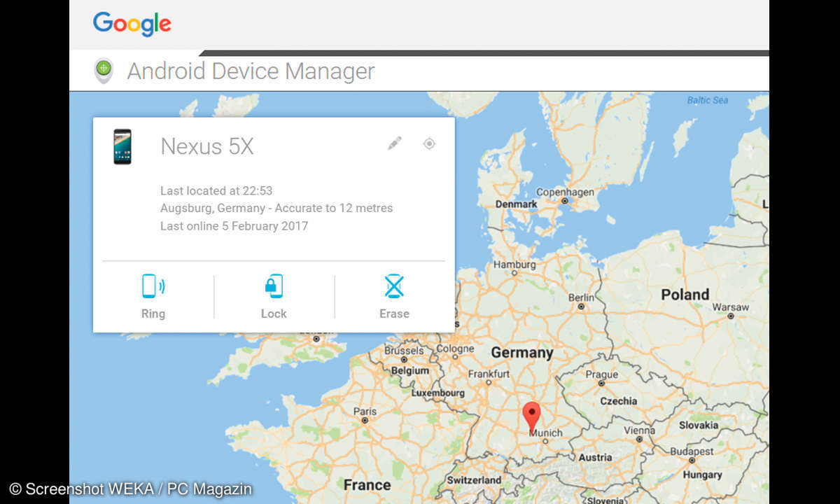
Task: Click the Paris city label on map
Action: 365,412
